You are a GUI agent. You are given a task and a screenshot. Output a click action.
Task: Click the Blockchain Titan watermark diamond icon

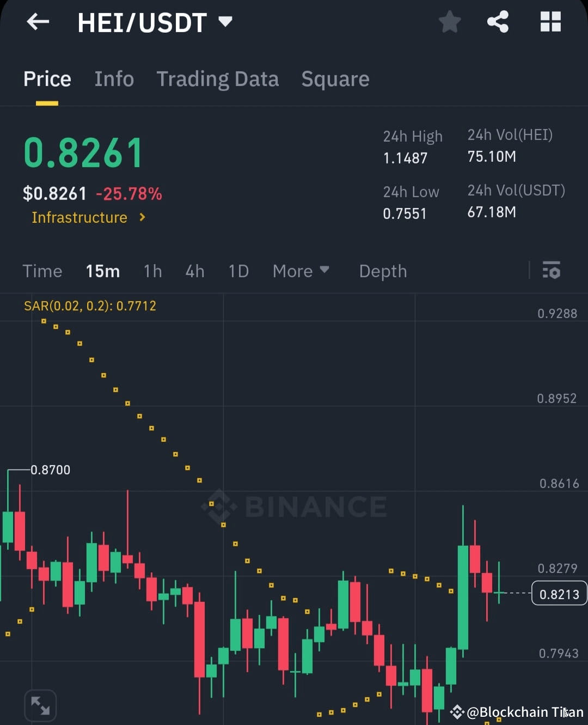point(456,711)
